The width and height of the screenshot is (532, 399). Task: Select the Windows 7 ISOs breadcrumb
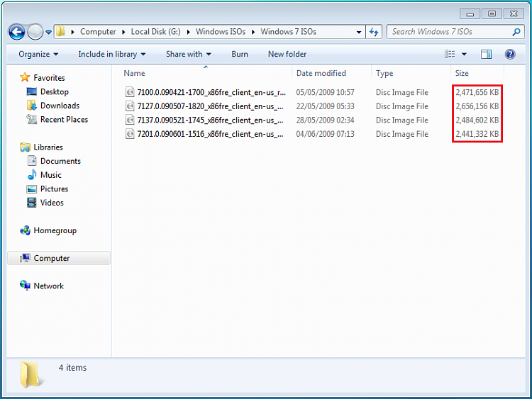[289, 31]
